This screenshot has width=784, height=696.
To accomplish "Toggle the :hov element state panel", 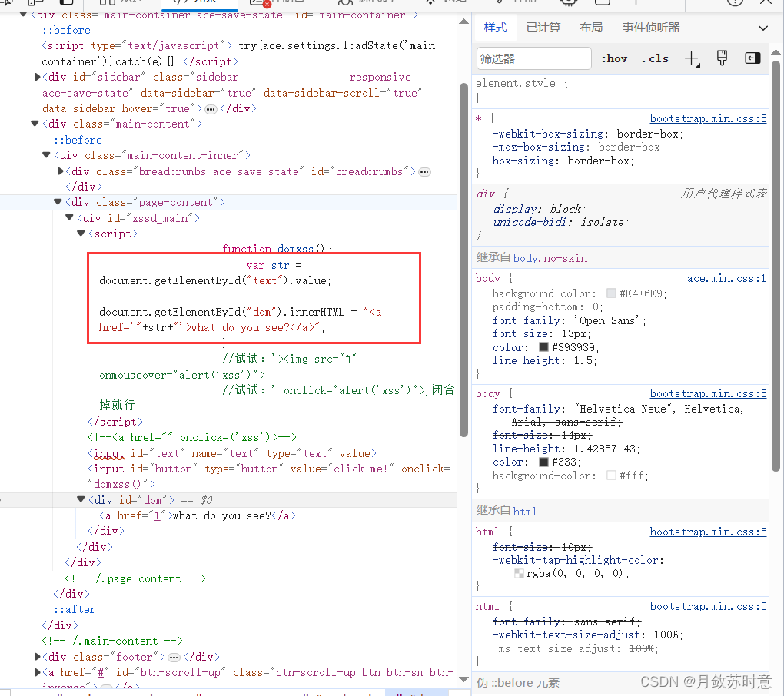I will [x=614, y=59].
